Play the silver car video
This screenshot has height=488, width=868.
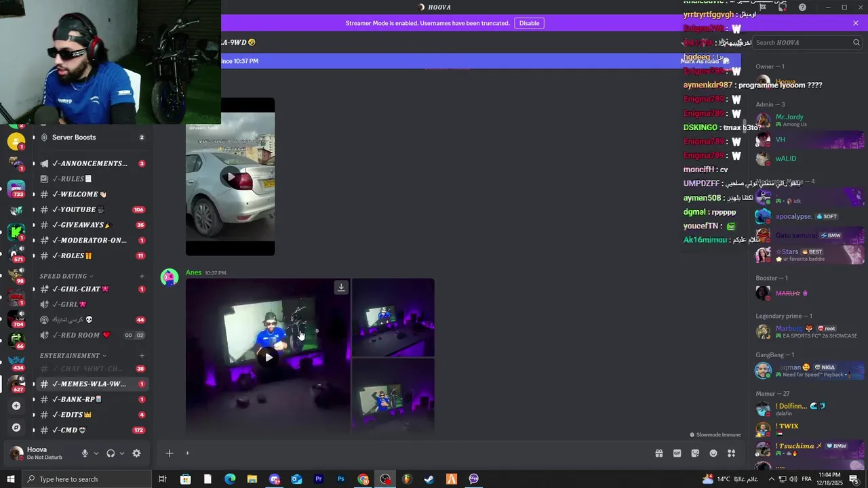tap(231, 177)
